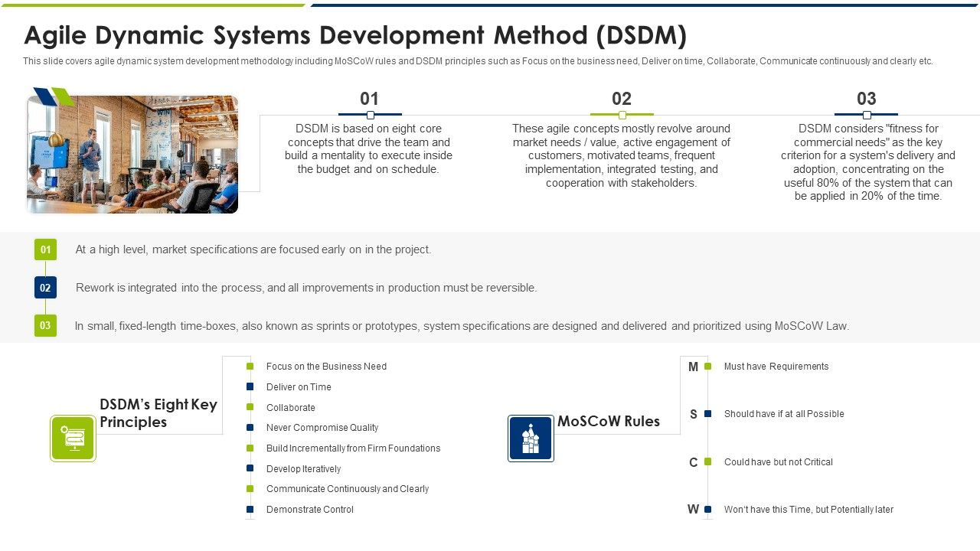Select the green monitor icon beside DSDM principles
The height and width of the screenshot is (551, 980).
point(73,439)
